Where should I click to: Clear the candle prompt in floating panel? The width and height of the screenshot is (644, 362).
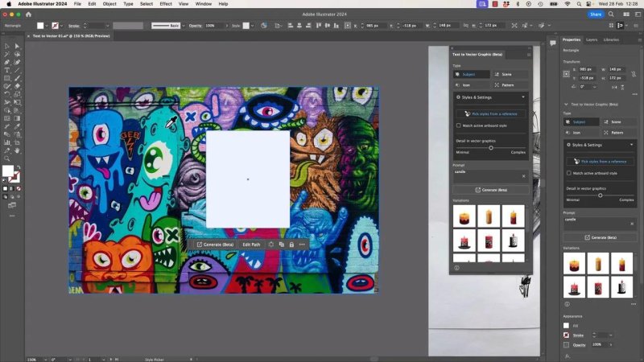[524, 176]
